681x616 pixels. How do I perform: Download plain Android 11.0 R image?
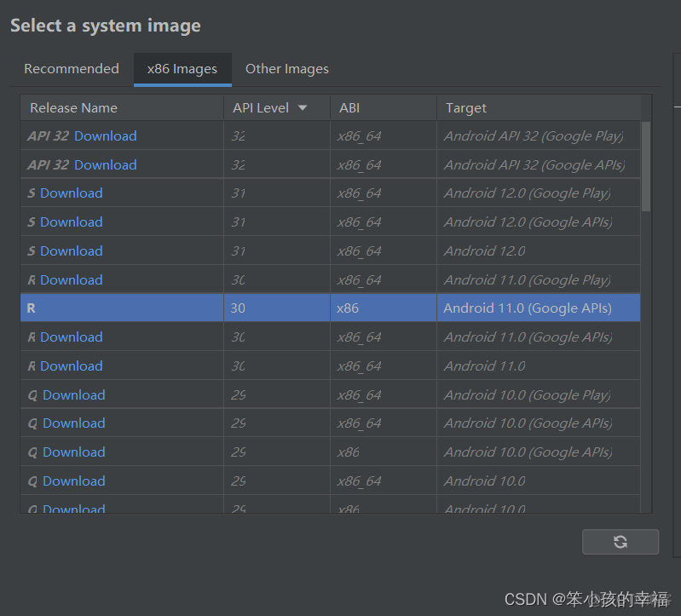tap(71, 366)
